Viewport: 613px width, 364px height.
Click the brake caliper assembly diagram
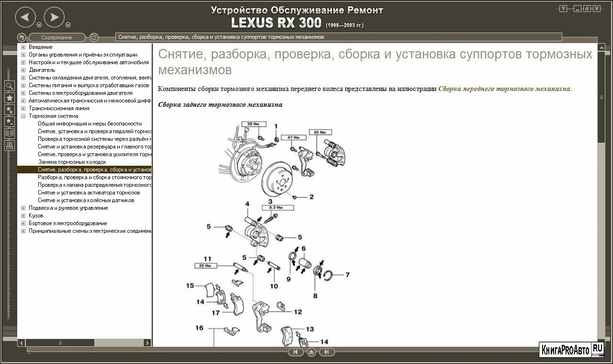[269, 235]
